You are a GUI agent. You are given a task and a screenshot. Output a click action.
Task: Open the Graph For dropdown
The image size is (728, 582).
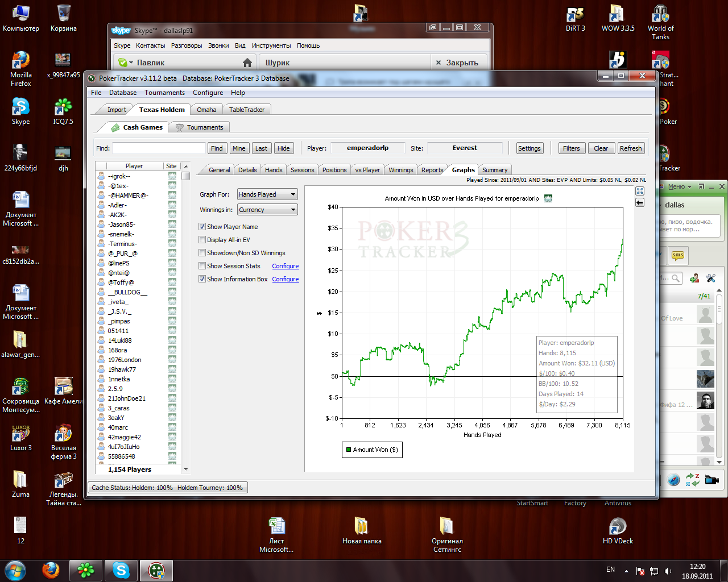[x=267, y=194]
